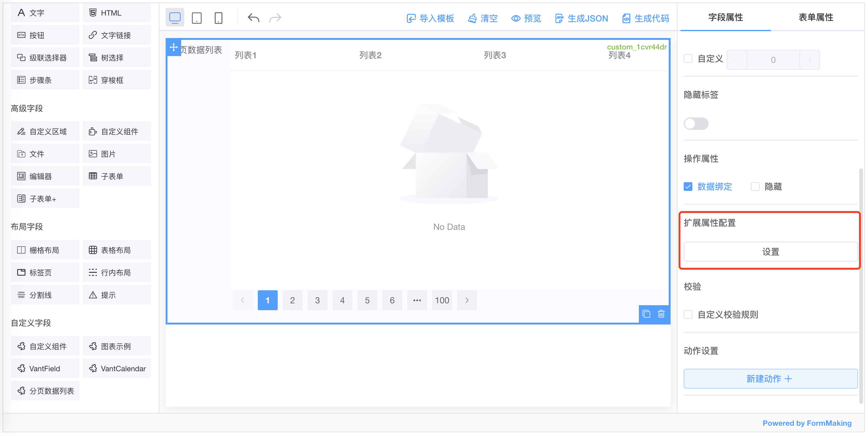Select the 字段属性 tab

coord(725,17)
